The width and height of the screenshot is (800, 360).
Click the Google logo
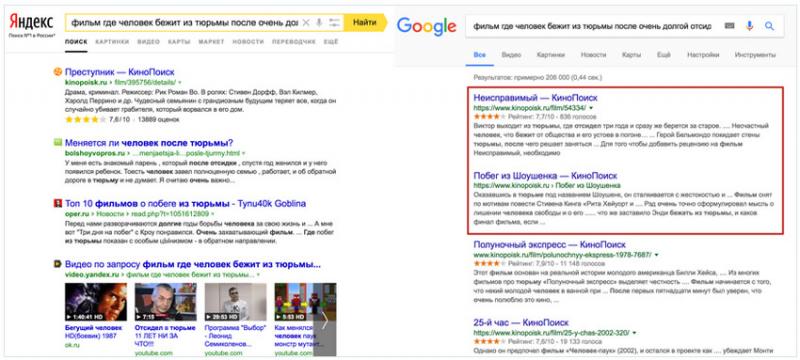(x=427, y=26)
